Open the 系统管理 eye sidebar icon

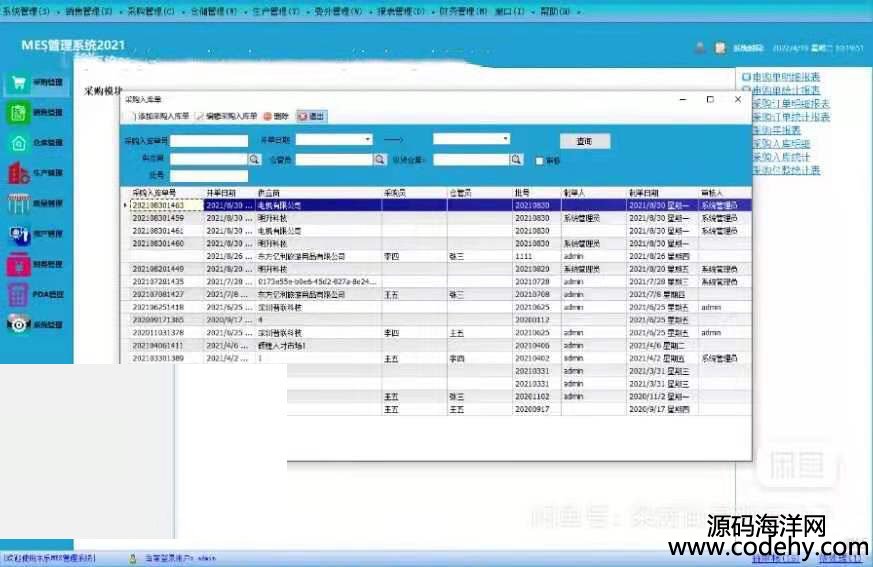(x=18, y=324)
